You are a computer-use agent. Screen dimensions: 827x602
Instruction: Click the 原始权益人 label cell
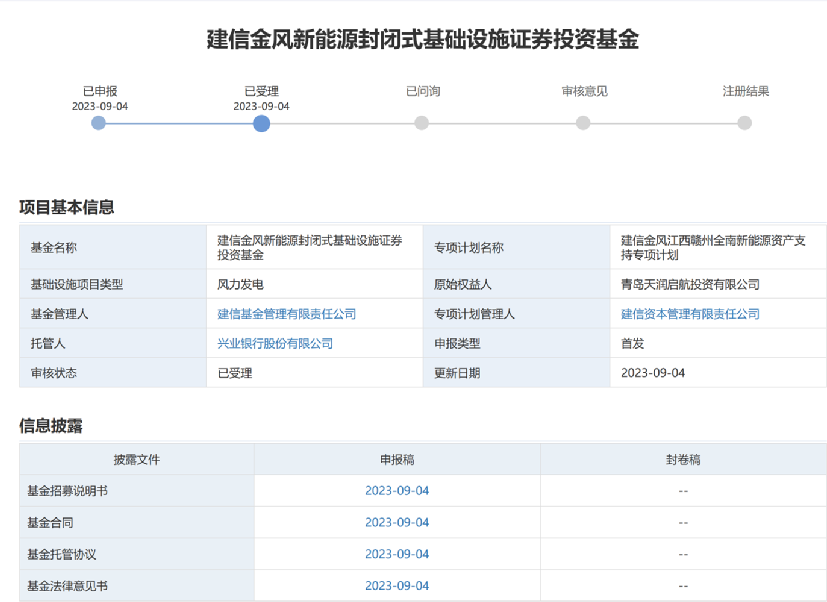pos(516,284)
